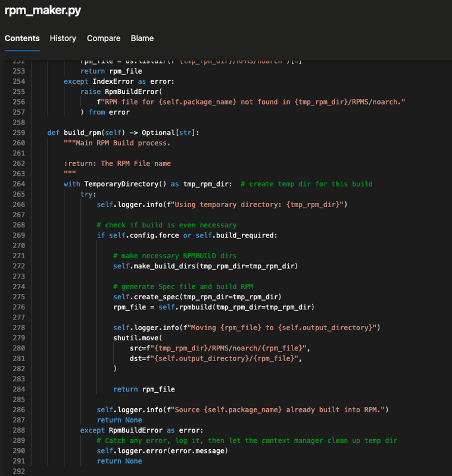Screen dimensions: 452x476
Task: Click 'if self.config.force or self.build_required:'
Action: [x=187, y=235]
